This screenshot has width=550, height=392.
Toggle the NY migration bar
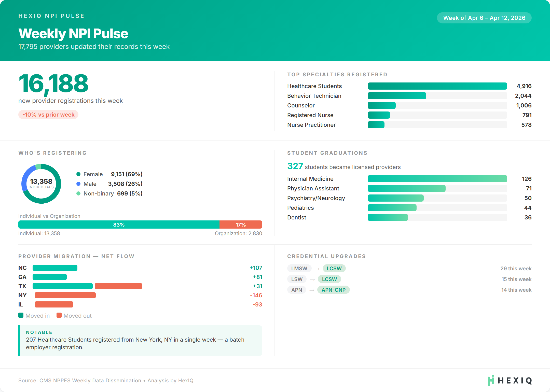tap(65, 295)
